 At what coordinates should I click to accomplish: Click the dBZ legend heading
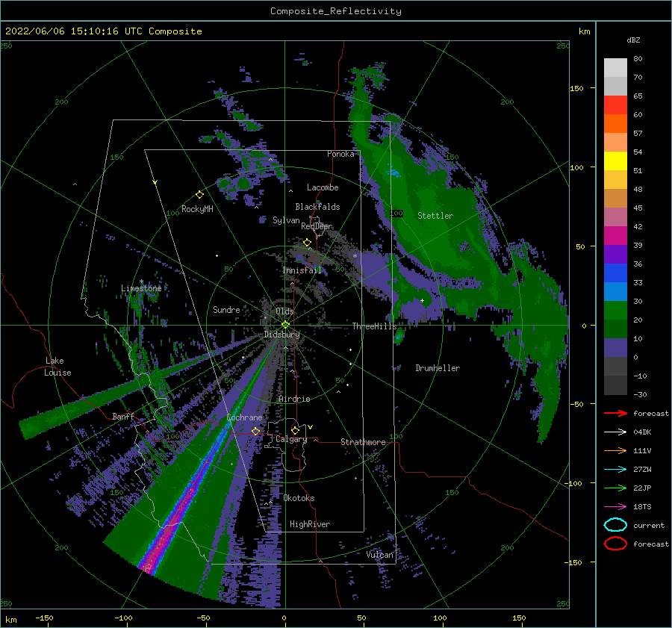point(633,40)
